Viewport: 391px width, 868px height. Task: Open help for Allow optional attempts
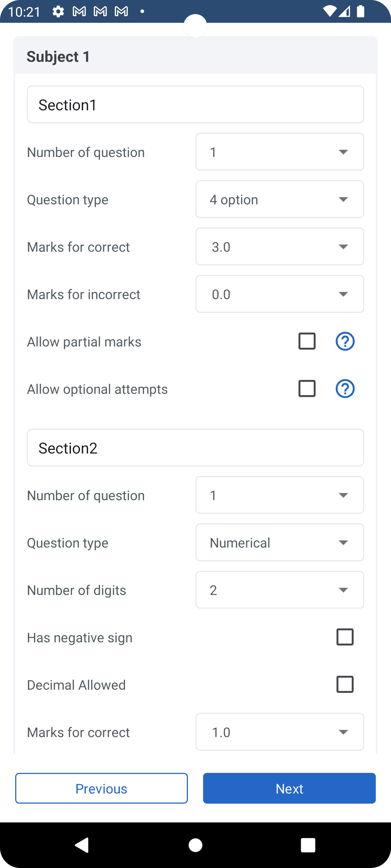click(x=345, y=389)
